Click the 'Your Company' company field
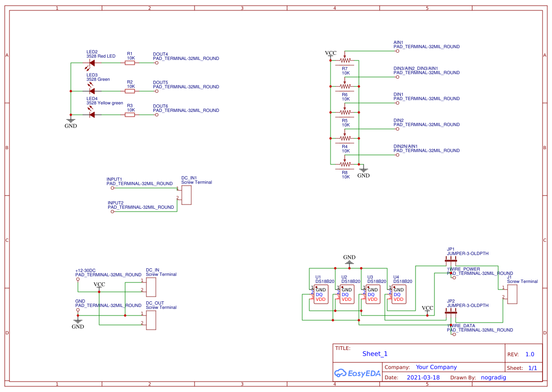Image resolution: width=552 pixels, height=392 pixels. 436,367
